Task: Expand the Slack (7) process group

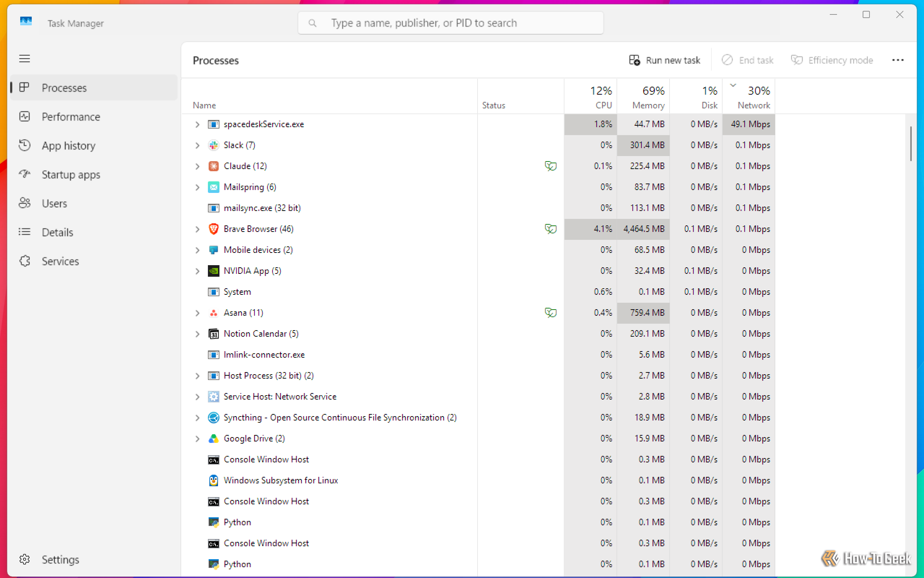Action: pyautogui.click(x=197, y=146)
